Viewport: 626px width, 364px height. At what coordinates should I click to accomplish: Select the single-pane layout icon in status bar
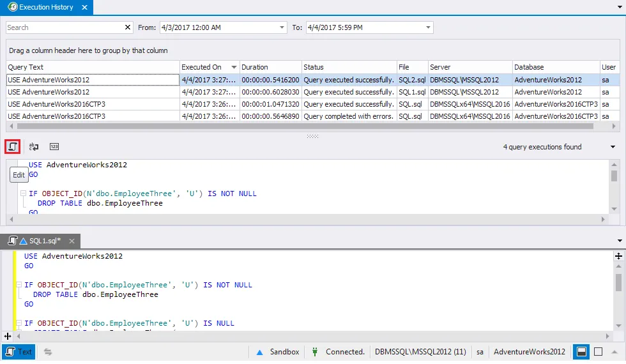tap(598, 352)
